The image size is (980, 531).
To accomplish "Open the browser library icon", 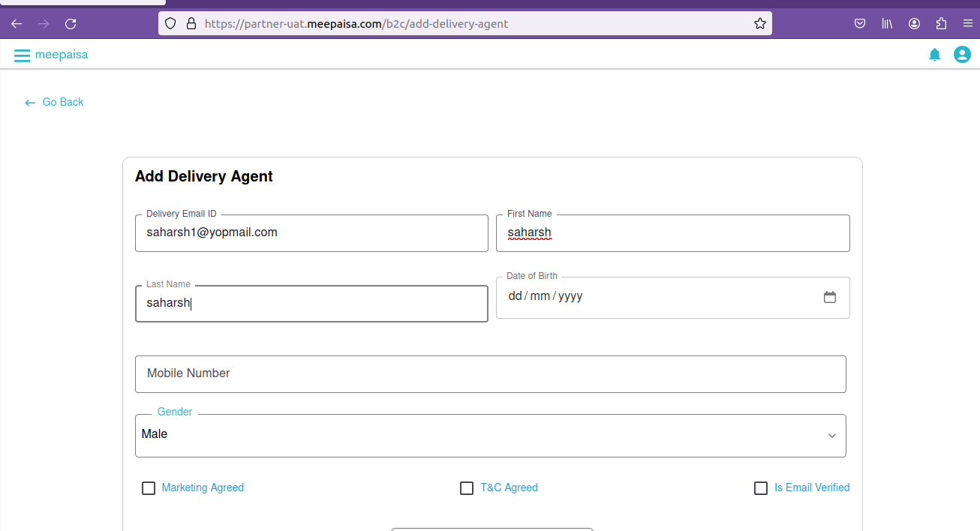I will click(x=887, y=24).
